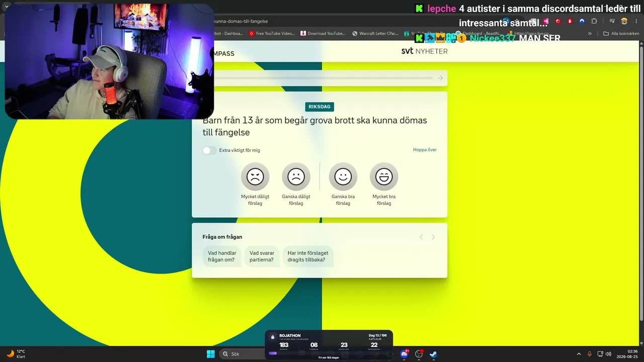This screenshot has height=362, width=644.
Task: Go to previous Fråga om frågan suggestions
Action: coord(421,237)
